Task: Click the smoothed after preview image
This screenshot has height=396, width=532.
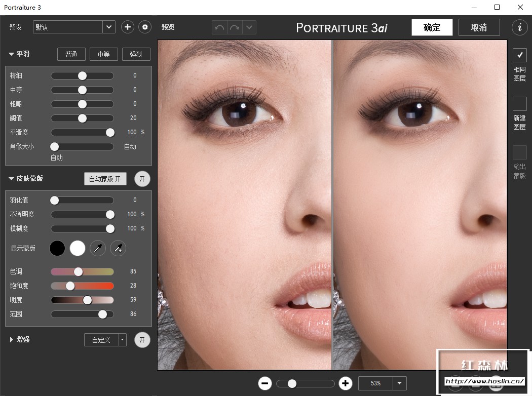Action: [420, 205]
